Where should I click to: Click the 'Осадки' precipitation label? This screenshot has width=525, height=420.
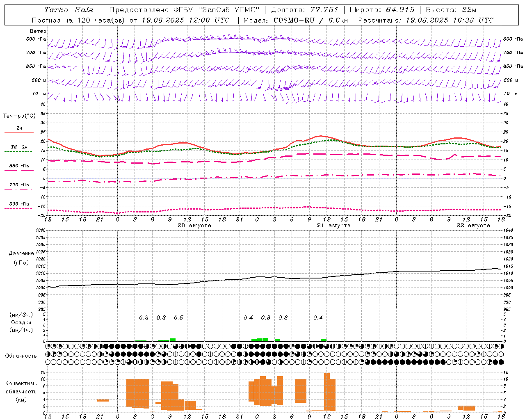21,323
